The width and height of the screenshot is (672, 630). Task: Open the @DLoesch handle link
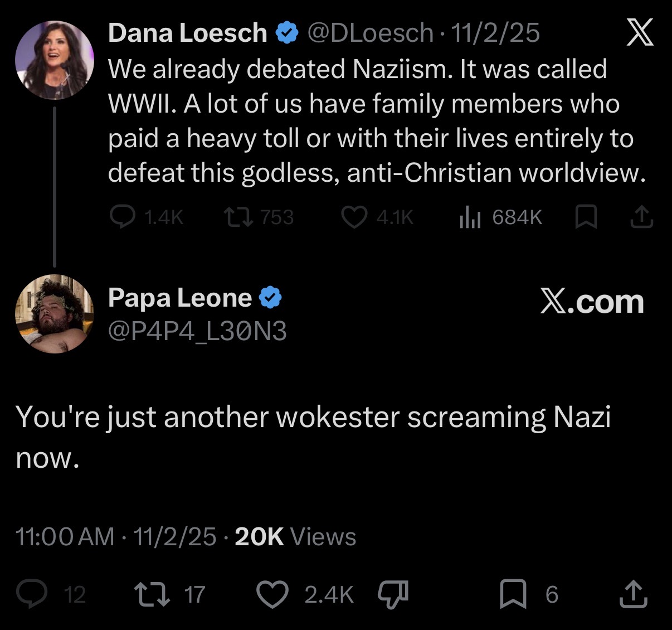[x=370, y=33]
